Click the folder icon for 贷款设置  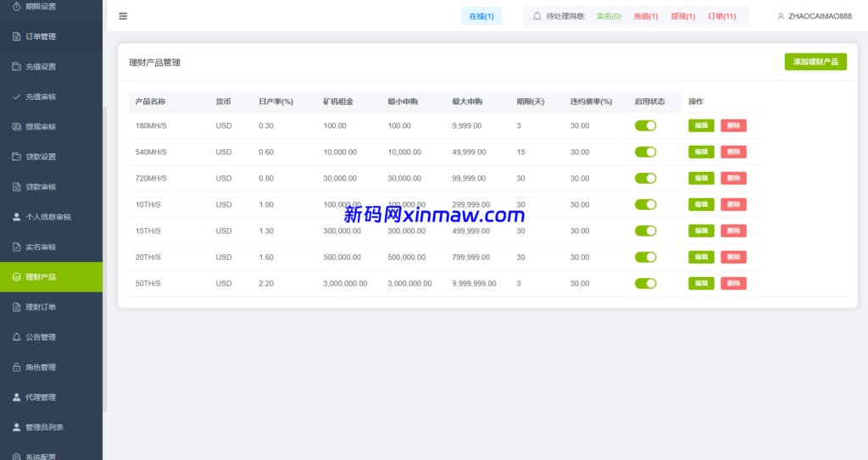[x=17, y=157]
